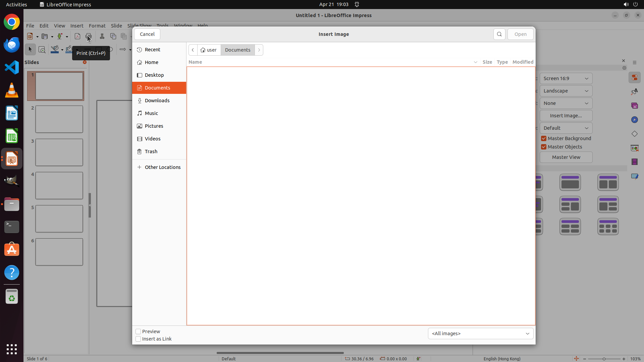The width and height of the screenshot is (644, 362).
Task: Click the back arrow in path bar
Action: pos(193,50)
